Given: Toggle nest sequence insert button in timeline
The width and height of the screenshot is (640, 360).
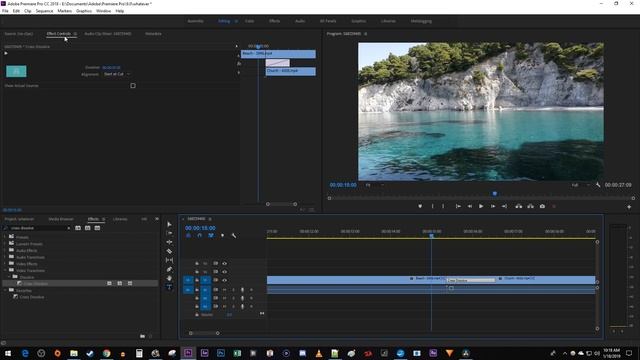Looking at the screenshot, I should [x=188, y=236].
